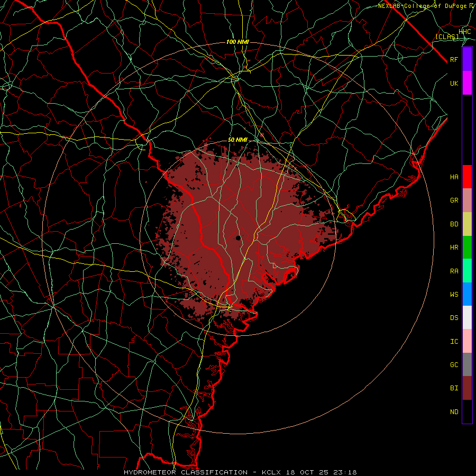Click the brown BI legend color swatch

(x=467, y=388)
